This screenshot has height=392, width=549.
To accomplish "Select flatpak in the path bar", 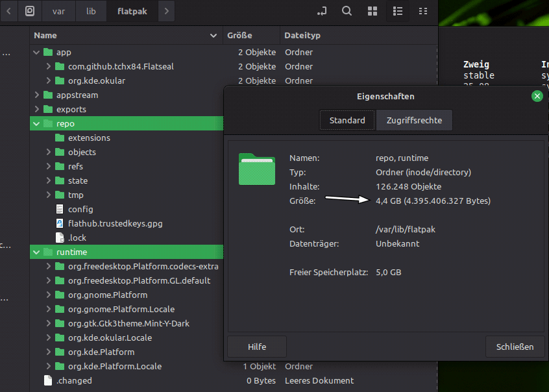I will [x=132, y=11].
